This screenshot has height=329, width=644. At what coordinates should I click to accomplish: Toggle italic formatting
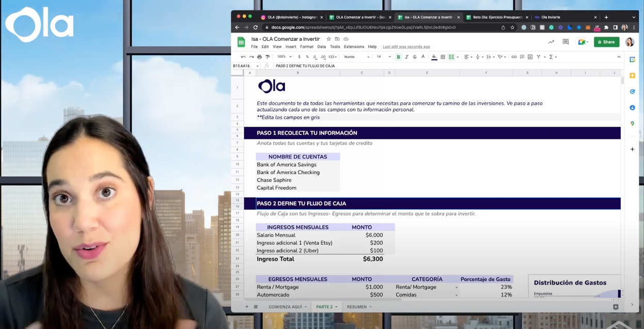[407, 57]
